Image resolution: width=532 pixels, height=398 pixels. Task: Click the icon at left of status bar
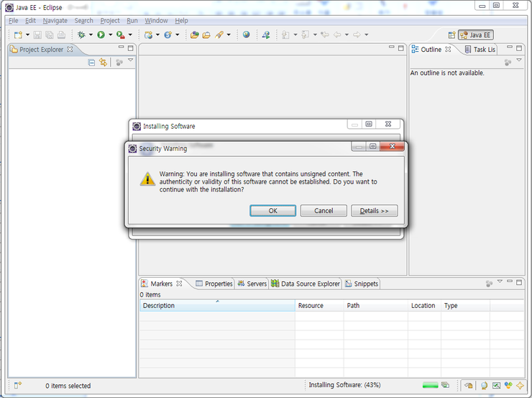[18, 385]
